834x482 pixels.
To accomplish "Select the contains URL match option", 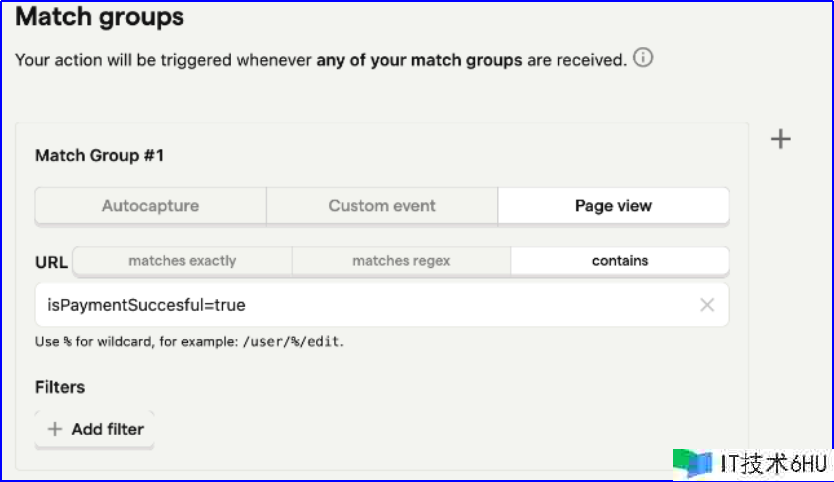I will (x=620, y=261).
